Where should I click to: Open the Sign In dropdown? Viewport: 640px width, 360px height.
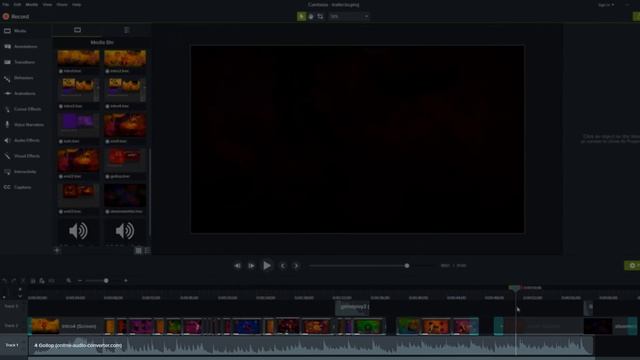[606, 5]
